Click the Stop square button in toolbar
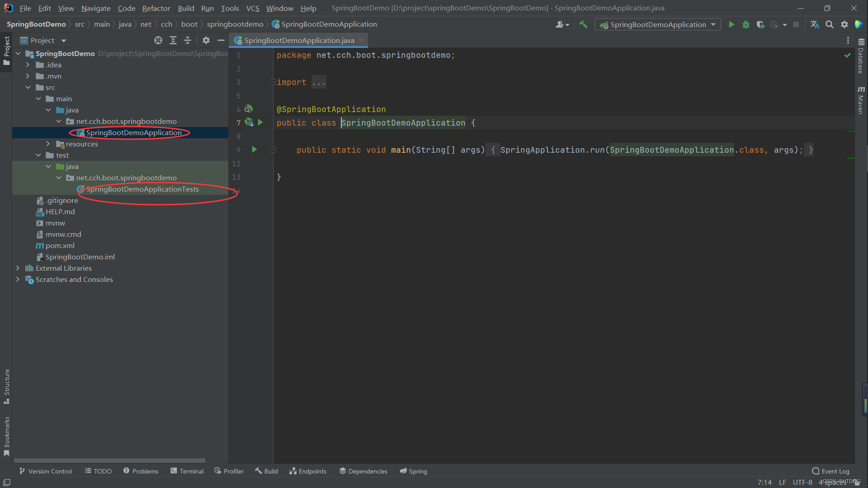 point(796,24)
